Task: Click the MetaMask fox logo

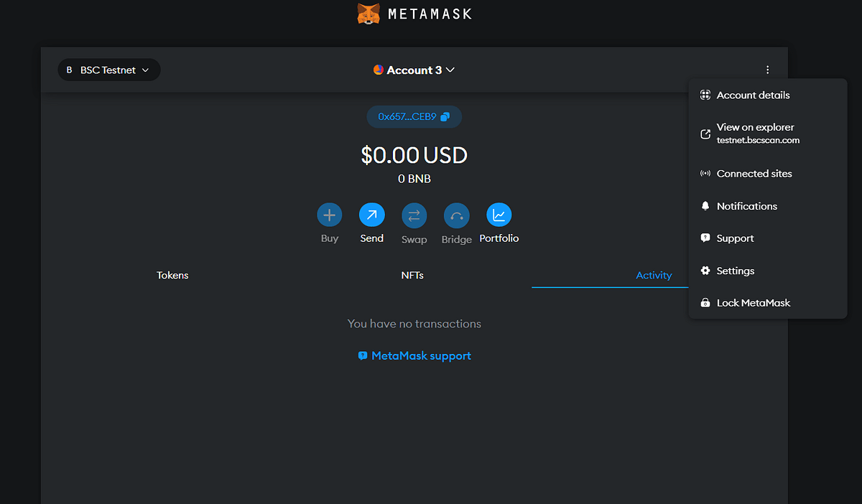Action: click(369, 14)
